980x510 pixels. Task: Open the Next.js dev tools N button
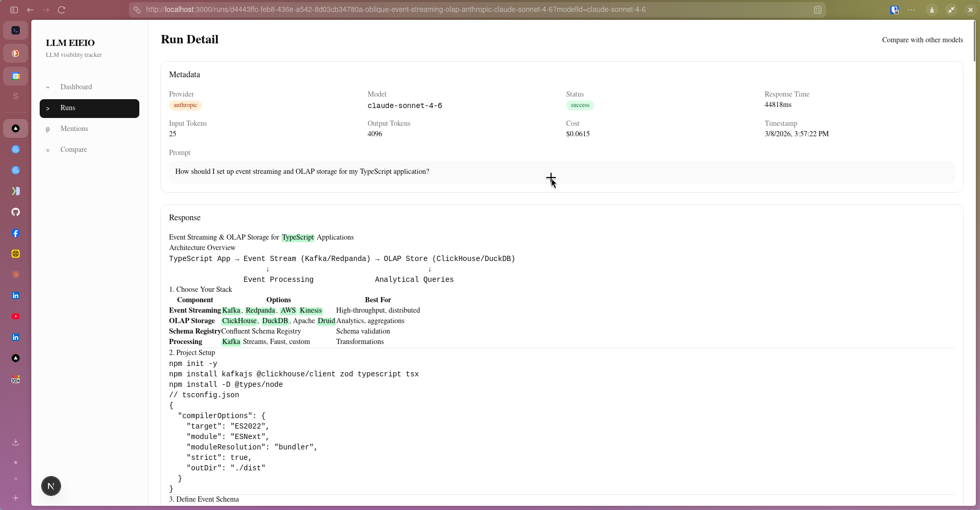coord(51,486)
